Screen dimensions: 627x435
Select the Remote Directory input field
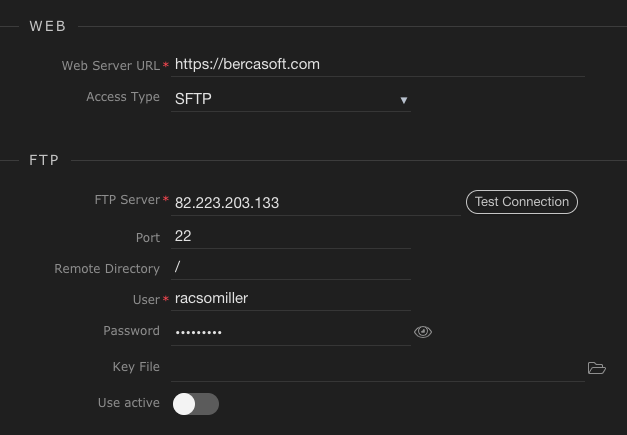[x=290, y=267]
